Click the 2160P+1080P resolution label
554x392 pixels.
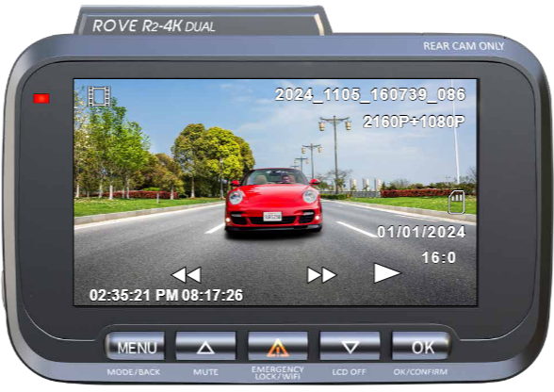[x=414, y=122]
